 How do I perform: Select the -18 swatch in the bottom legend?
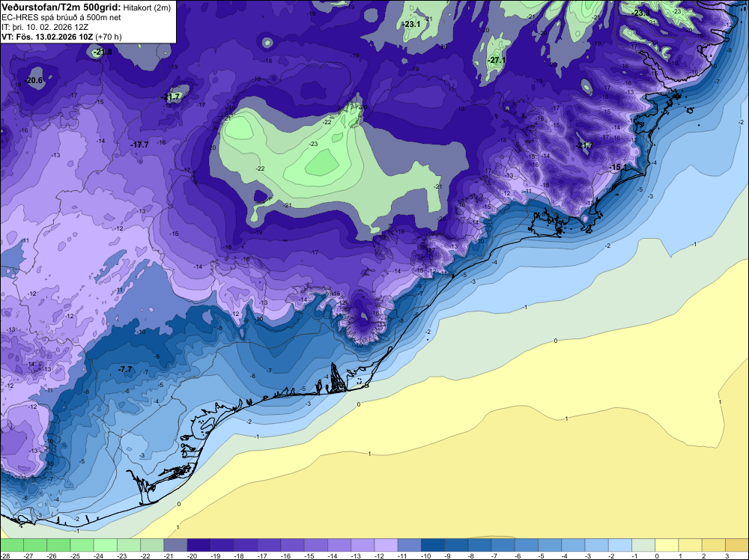[246, 545]
